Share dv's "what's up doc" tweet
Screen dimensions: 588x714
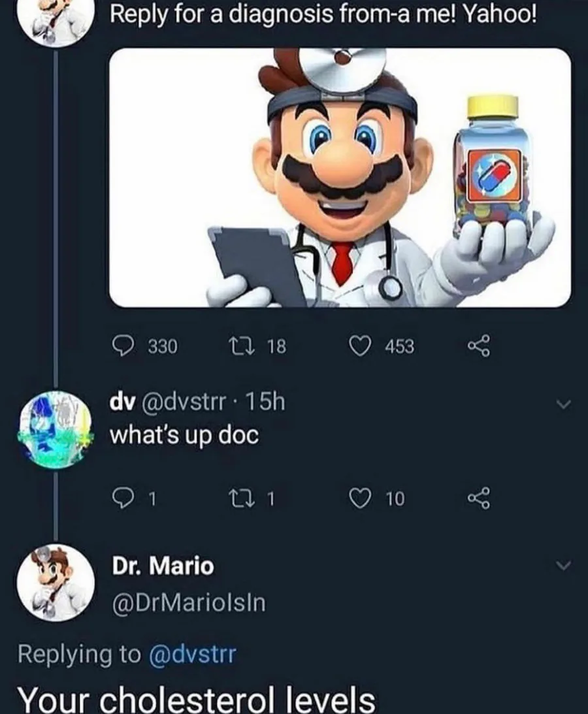479,499
